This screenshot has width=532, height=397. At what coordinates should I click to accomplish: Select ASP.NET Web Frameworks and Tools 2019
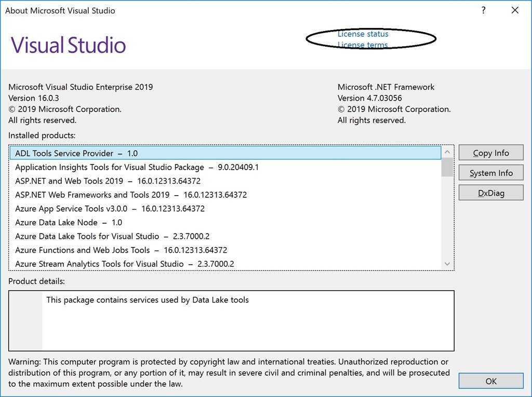coord(225,195)
